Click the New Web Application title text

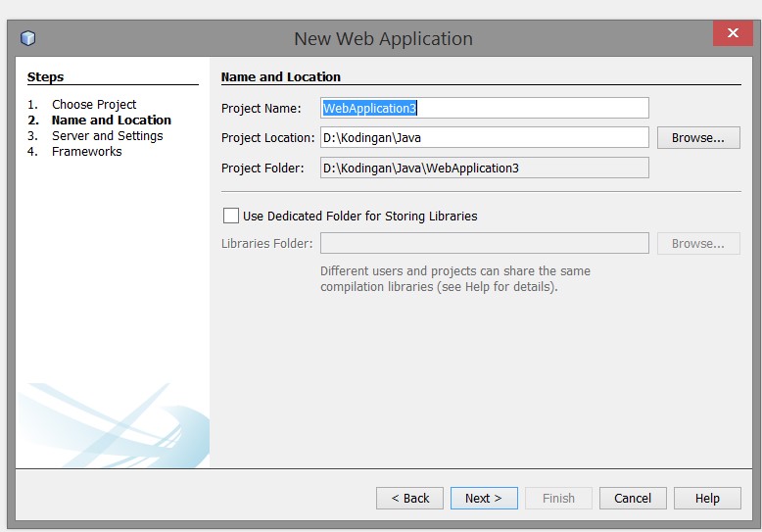tap(383, 38)
